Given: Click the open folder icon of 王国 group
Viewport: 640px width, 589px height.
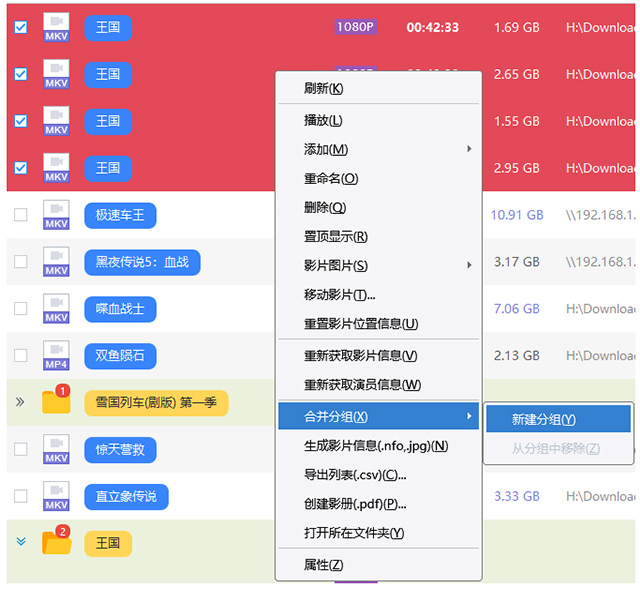Looking at the screenshot, I should point(56,540).
